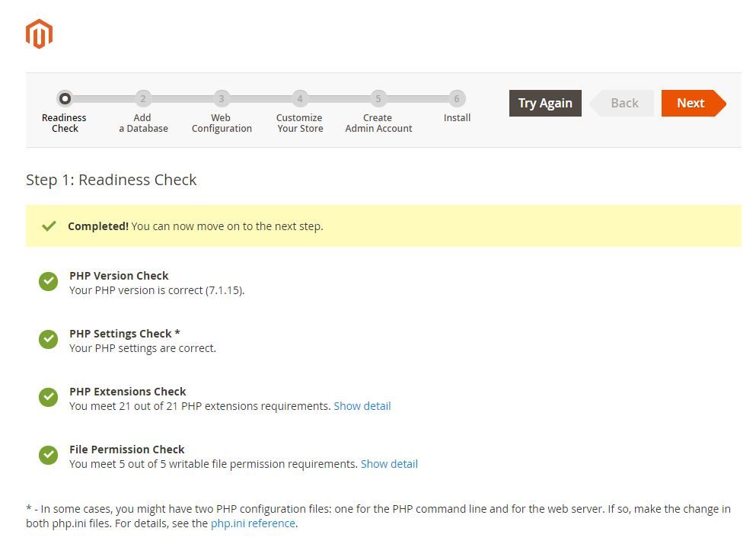Viewport: 756px width, 560px height.
Task: Select step 3 Web Configuration circle
Action: click(x=221, y=98)
